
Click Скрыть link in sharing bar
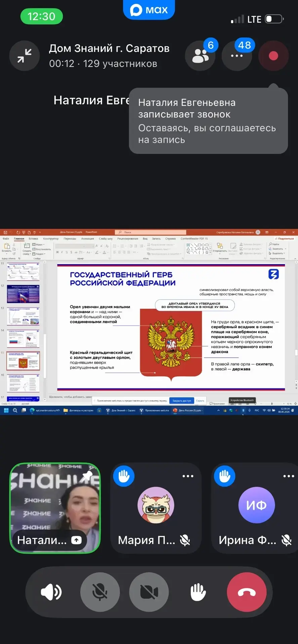coord(200,400)
